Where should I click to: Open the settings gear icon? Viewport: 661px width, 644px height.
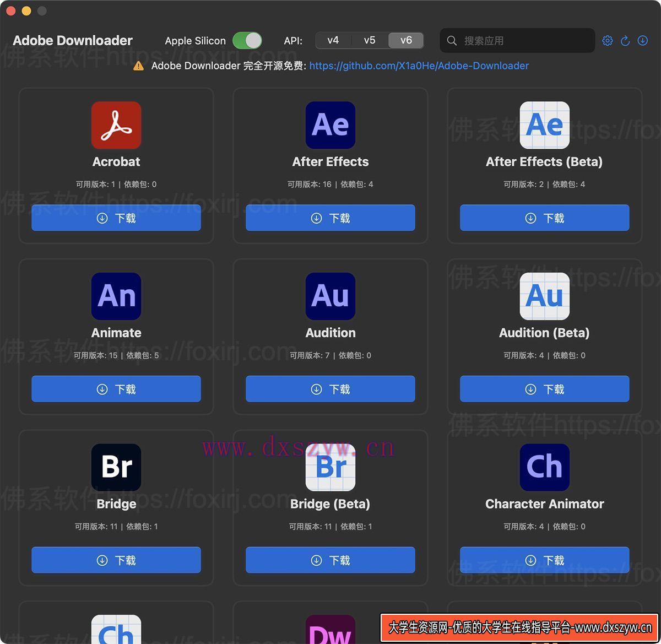tap(608, 41)
